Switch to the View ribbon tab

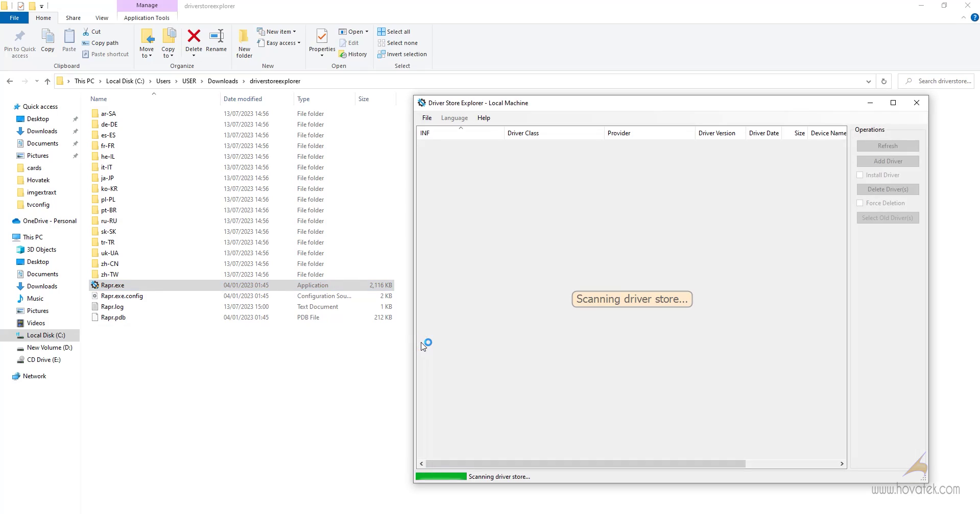(x=102, y=18)
